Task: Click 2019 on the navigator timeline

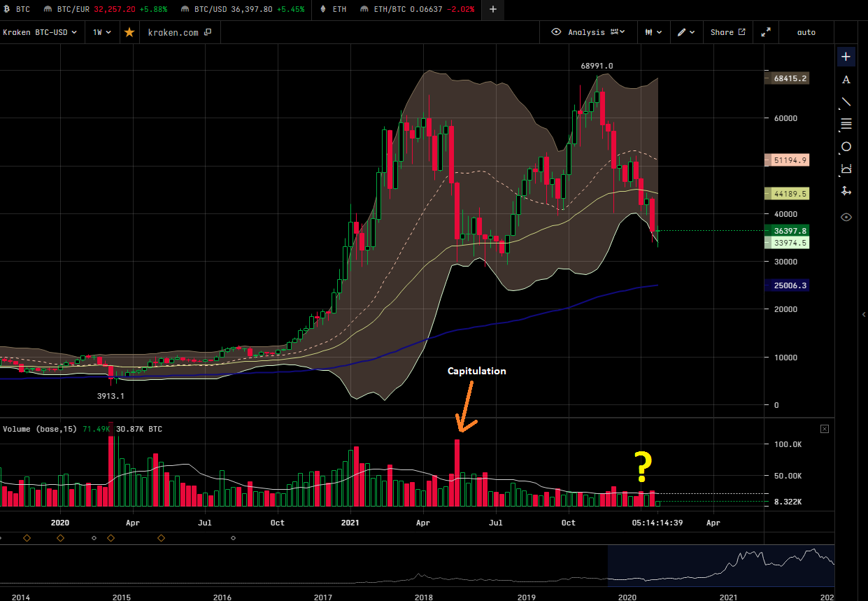Action: [x=526, y=597]
